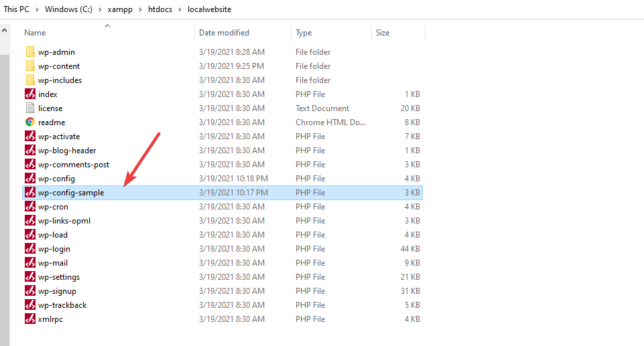The height and width of the screenshot is (346, 644).
Task: Go to This PC in breadcrumb
Action: tap(17, 9)
